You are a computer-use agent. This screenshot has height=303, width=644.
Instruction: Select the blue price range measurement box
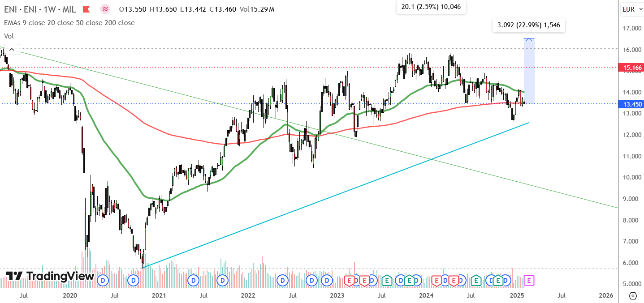[x=529, y=71]
